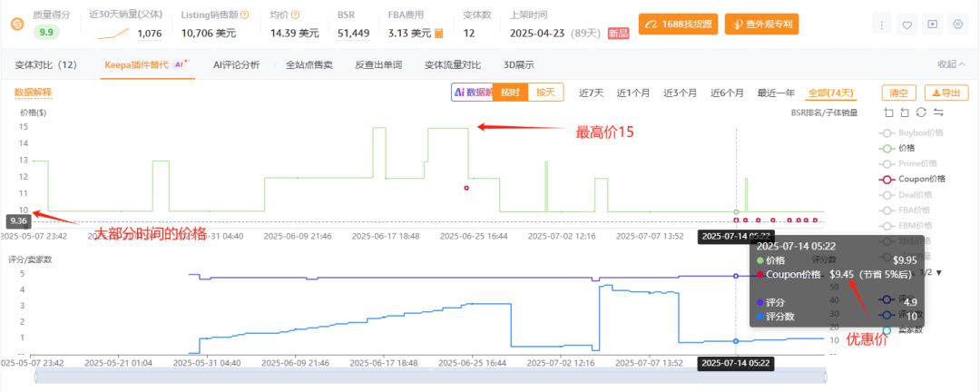This screenshot has width=980, height=392.
Task: Collapse the panel with 收起
Action: 952,64
